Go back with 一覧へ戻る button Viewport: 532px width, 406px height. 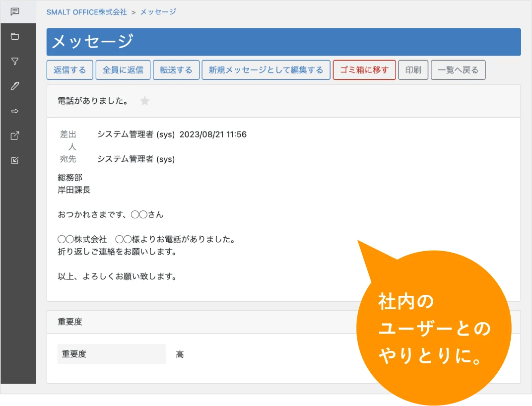(x=458, y=70)
